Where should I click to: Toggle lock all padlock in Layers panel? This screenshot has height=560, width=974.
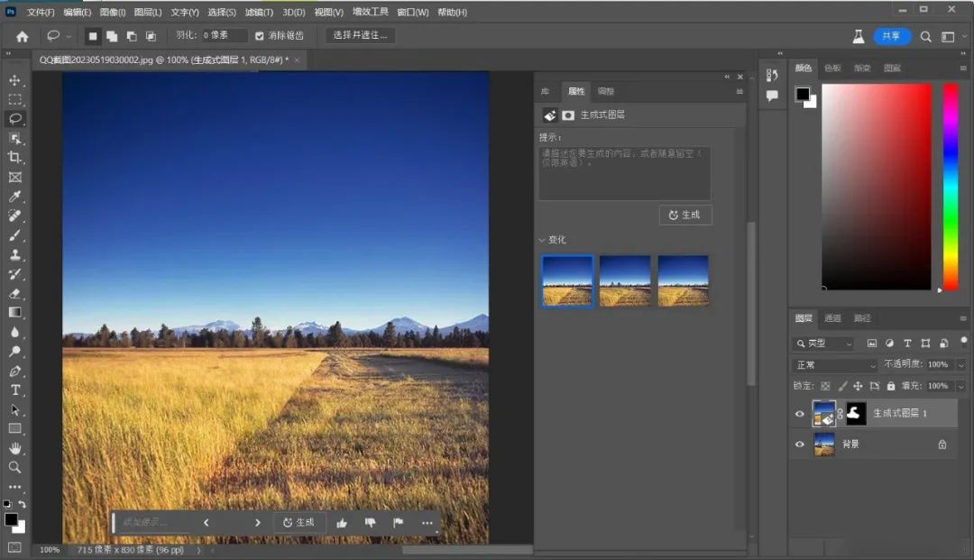point(891,386)
